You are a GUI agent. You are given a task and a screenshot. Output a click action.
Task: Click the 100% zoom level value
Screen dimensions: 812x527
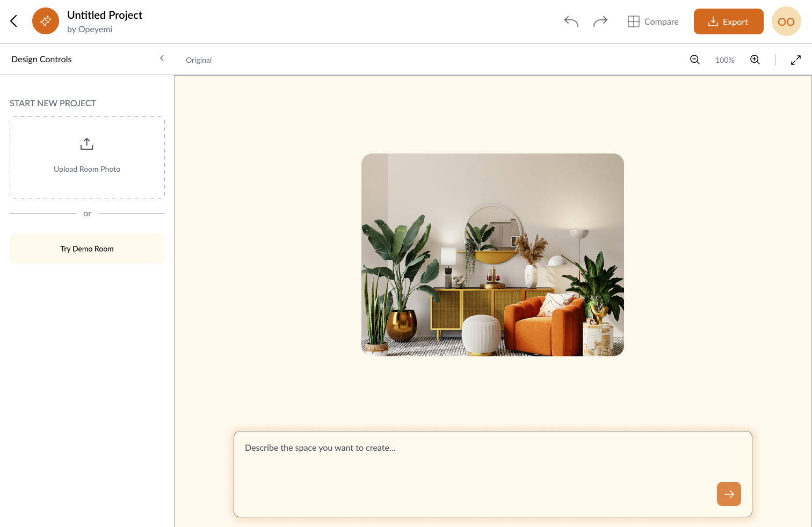point(725,60)
